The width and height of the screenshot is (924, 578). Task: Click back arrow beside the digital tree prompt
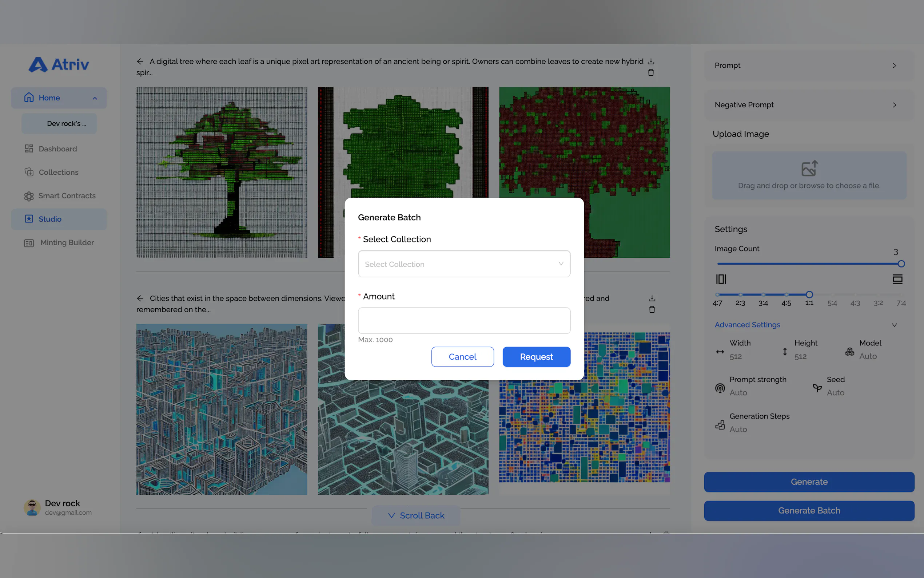[140, 62]
